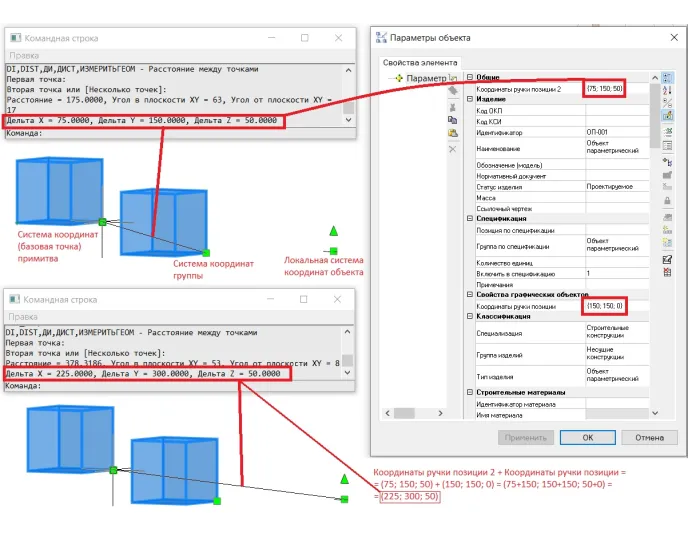Minimize the command window showing Дельта X 225.0000
This screenshot has width=688, height=537.
pos(270,299)
